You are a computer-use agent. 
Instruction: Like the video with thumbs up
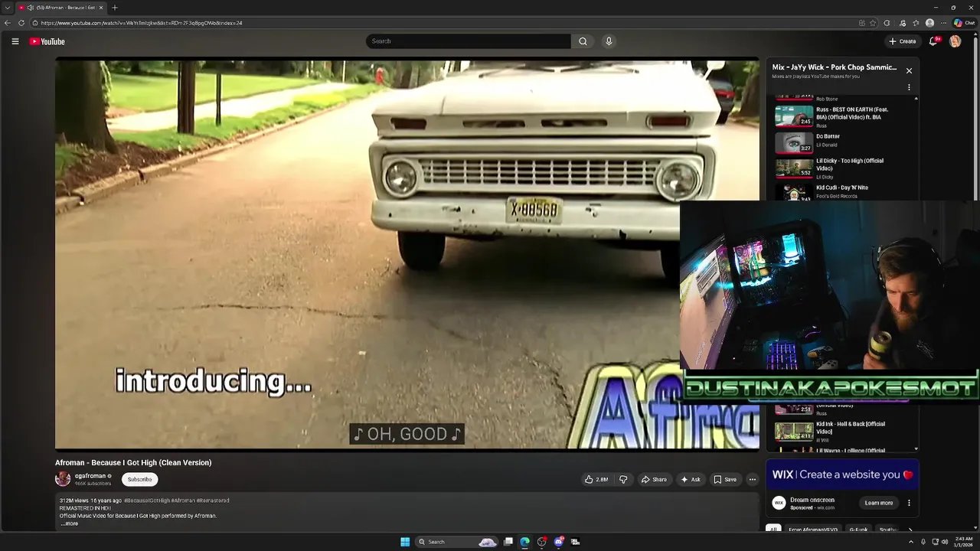596,479
